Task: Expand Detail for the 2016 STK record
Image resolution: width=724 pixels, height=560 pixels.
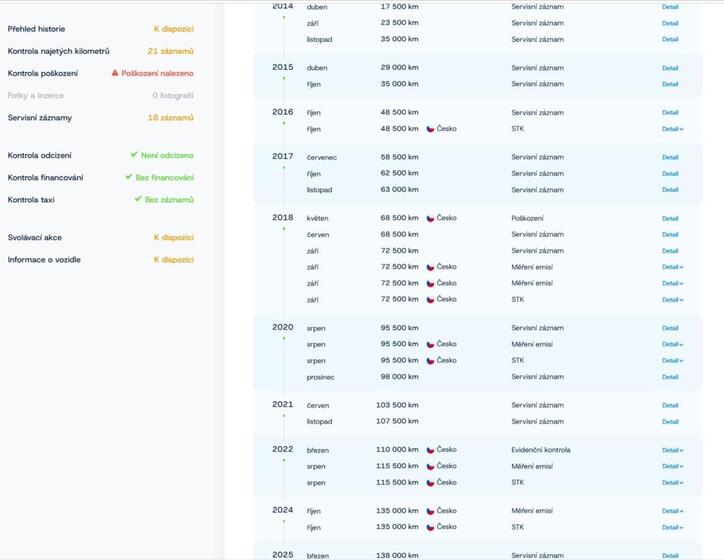Action: coord(672,129)
